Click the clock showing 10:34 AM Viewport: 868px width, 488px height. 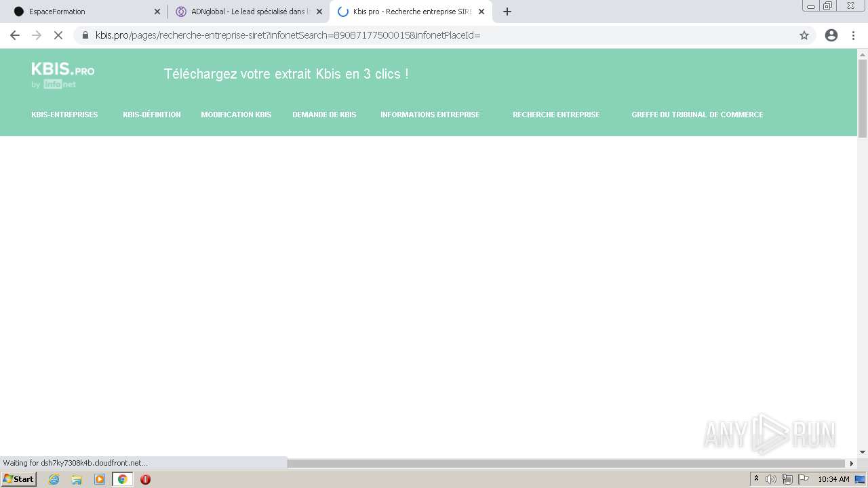point(833,479)
